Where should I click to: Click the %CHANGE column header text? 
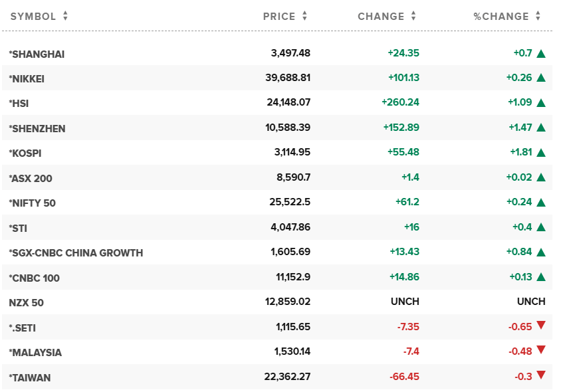click(501, 17)
